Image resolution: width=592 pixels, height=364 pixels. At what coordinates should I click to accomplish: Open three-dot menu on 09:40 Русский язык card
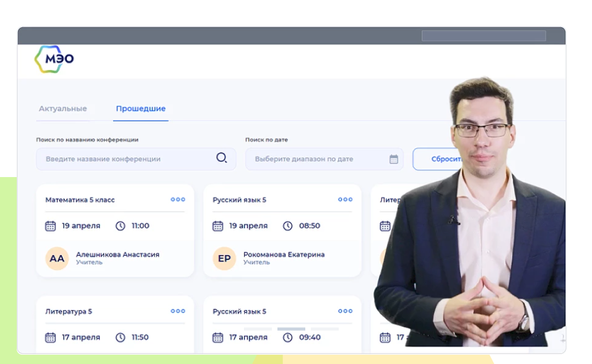(x=345, y=311)
